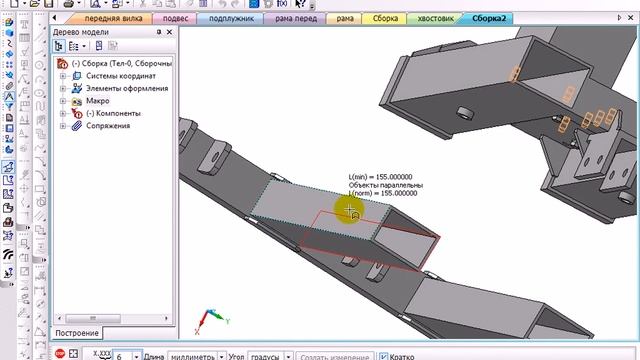Expand the (-) Компоненты node
Screen dimensions: 640x360
click(x=63, y=113)
